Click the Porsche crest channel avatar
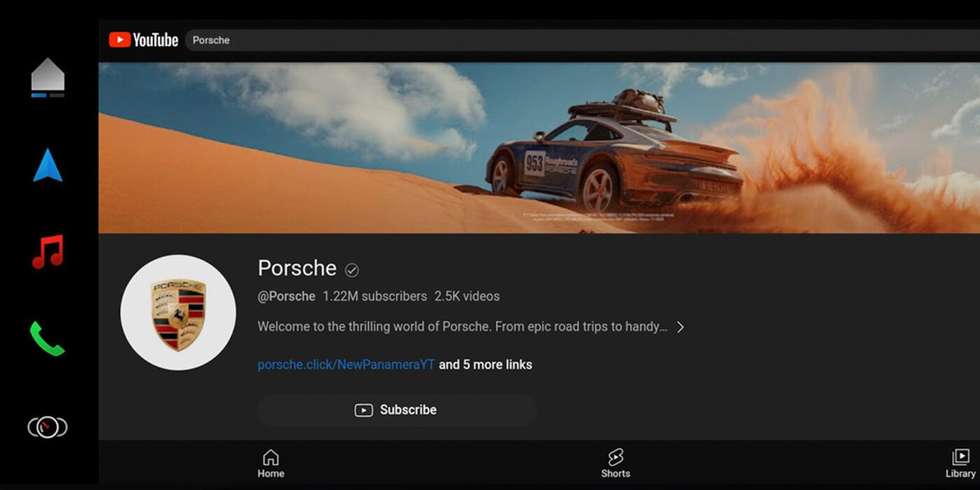This screenshot has height=490, width=980. pyautogui.click(x=178, y=312)
